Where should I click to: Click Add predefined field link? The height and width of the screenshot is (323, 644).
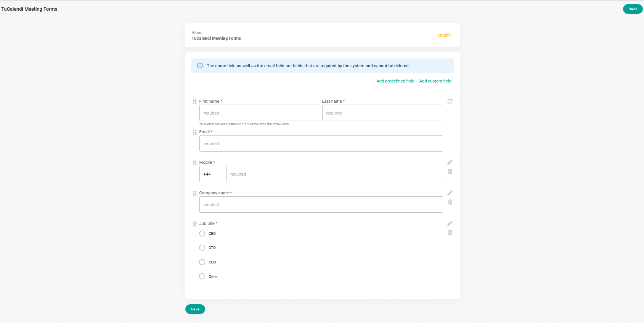395,81
